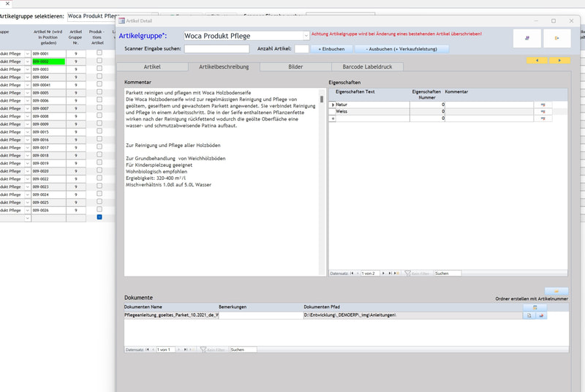Toggle Produktionsartikel checkbox for article 009-0002

[x=99, y=61]
